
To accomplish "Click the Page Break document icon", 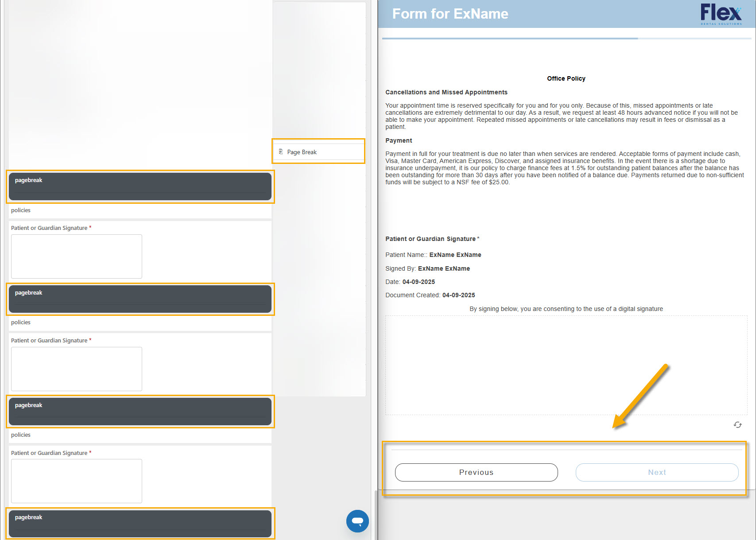I will (x=281, y=152).
